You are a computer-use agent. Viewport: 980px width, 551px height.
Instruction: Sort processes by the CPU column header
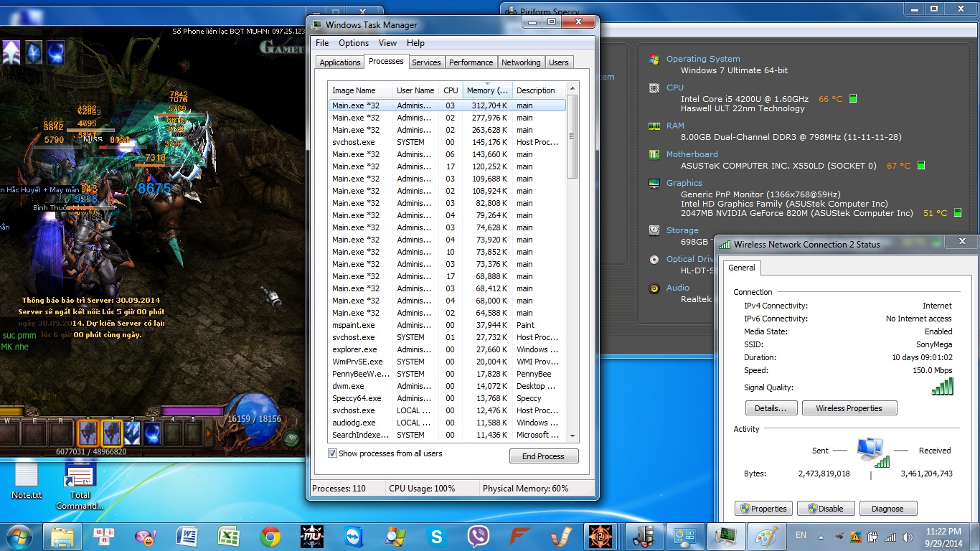[x=451, y=90]
